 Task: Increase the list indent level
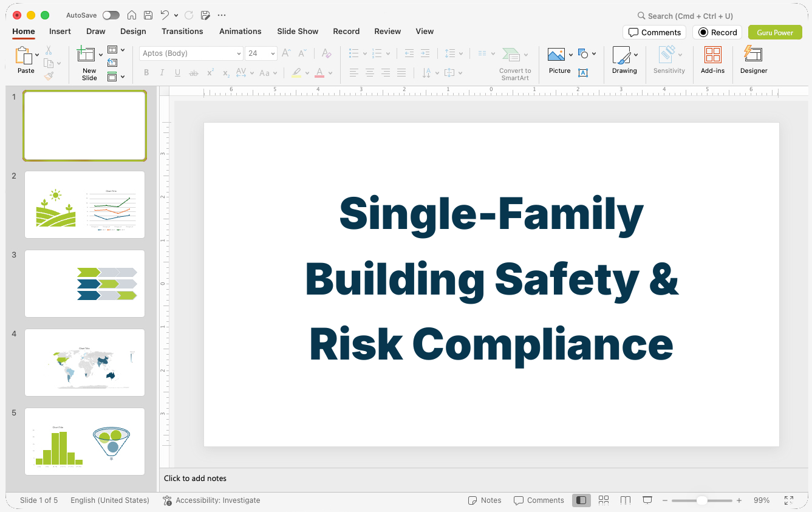click(x=425, y=53)
